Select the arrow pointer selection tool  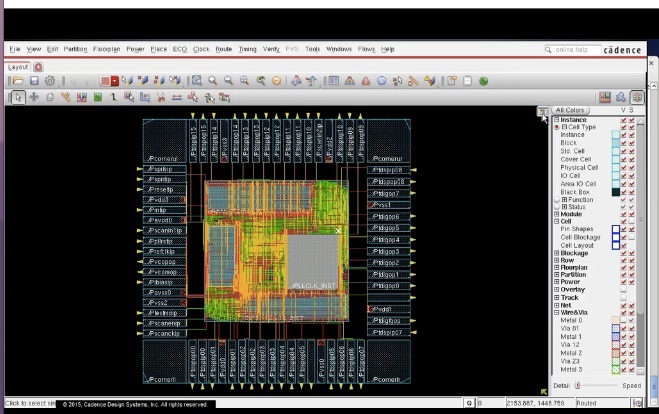pyautogui.click(x=18, y=97)
